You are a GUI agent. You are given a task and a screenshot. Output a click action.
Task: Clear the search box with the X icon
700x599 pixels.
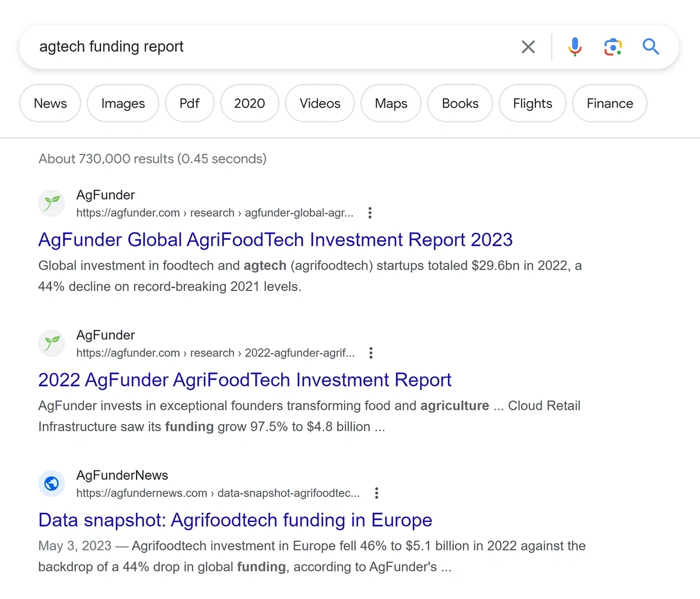pos(528,47)
